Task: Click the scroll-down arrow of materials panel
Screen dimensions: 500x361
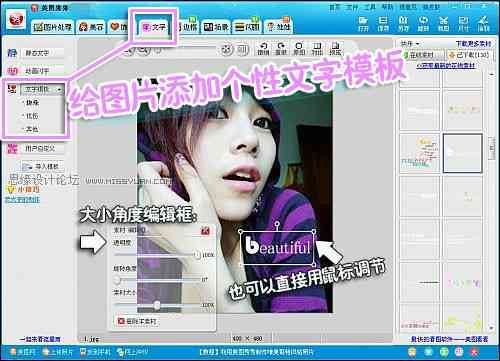Action: point(492,328)
